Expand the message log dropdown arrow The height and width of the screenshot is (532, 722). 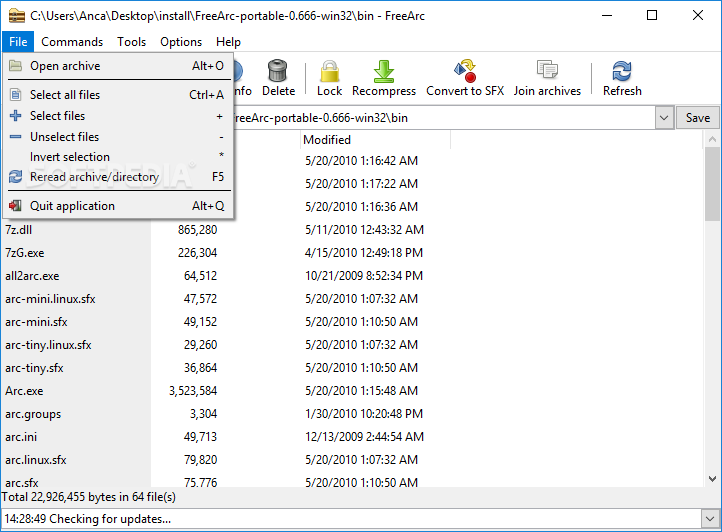710,519
